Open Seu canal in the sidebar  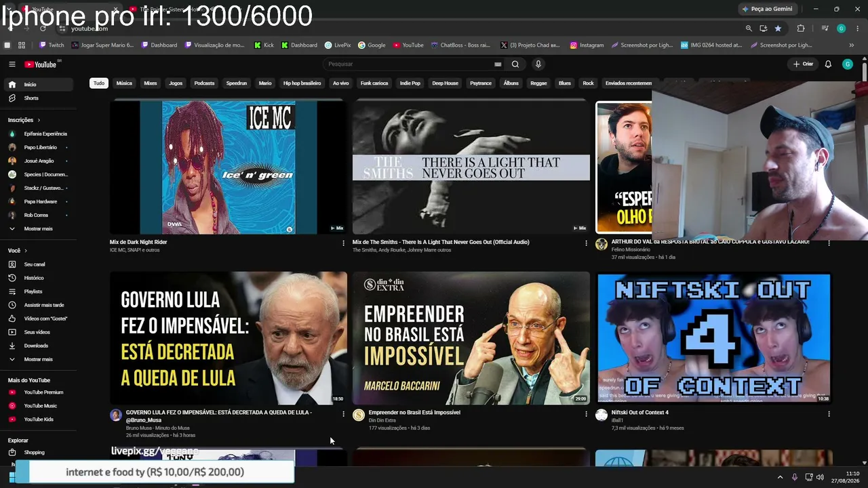pos(38,264)
